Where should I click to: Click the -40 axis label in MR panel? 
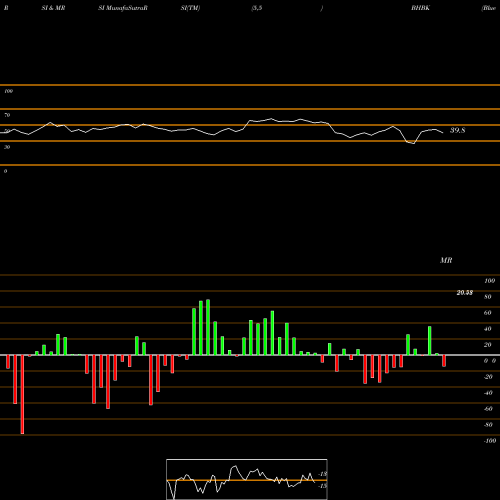coord(488,393)
